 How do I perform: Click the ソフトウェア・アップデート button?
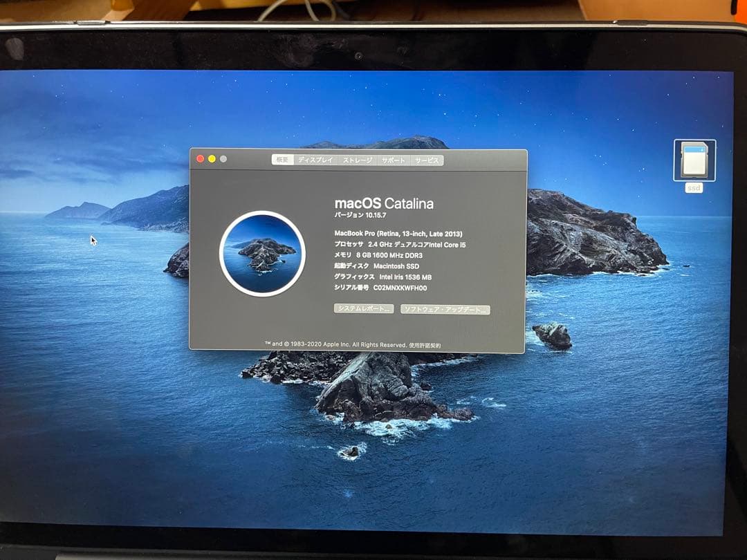tap(445, 310)
